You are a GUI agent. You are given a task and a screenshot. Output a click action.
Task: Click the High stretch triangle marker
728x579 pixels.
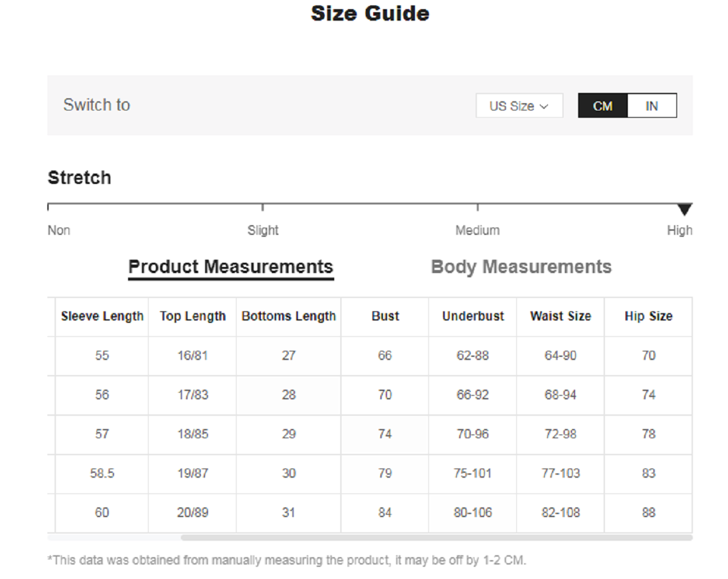[x=684, y=210]
